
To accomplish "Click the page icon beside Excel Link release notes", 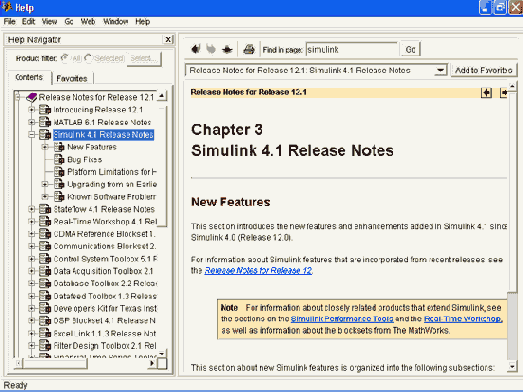I will click(45, 333).
